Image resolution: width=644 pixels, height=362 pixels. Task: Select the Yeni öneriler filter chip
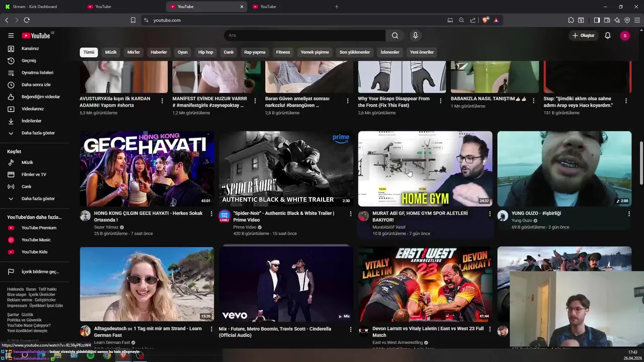[422, 52]
